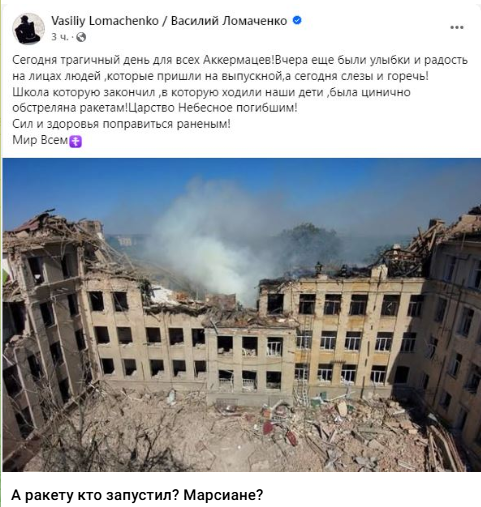Open the post options three-dot menu
This screenshot has height=507, width=481.
457,27
